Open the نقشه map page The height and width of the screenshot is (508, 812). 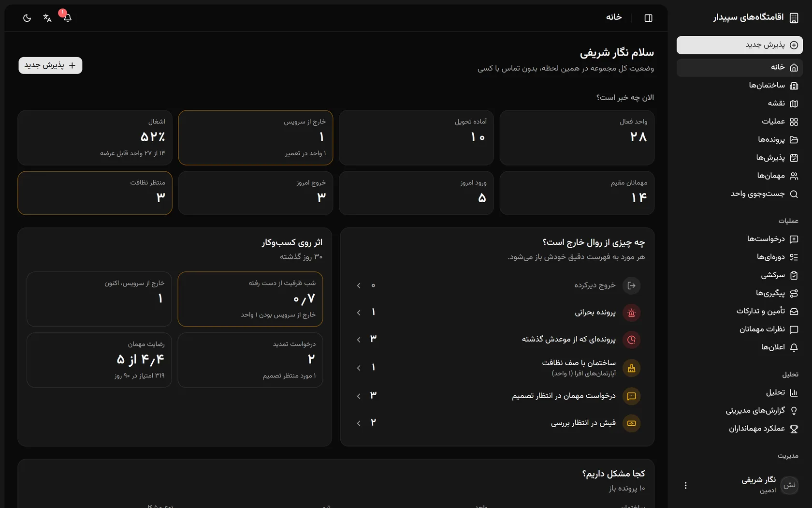pyautogui.click(x=739, y=104)
